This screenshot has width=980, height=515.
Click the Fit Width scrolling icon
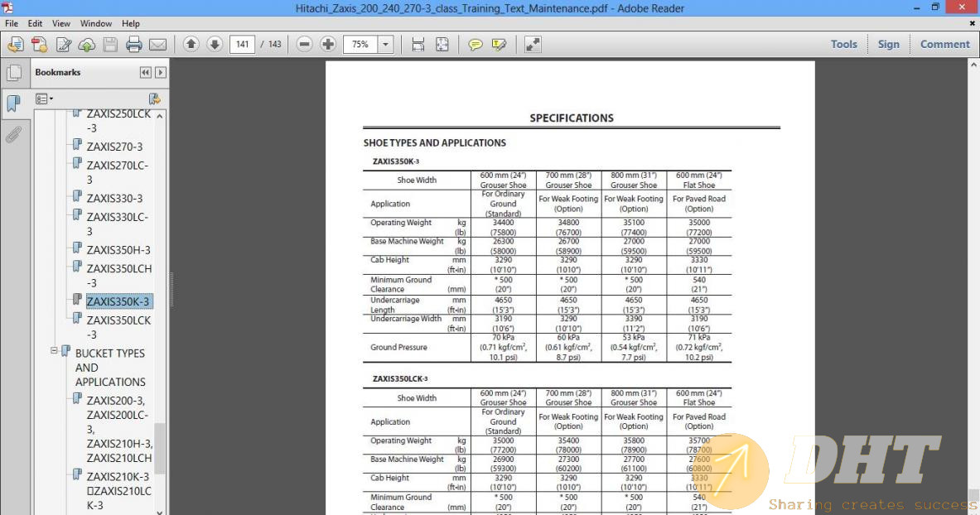pos(418,45)
